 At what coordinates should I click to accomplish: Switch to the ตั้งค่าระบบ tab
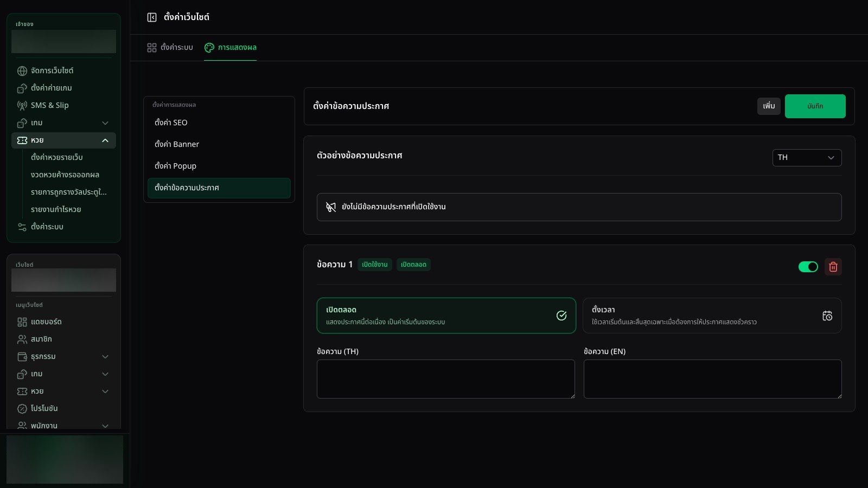click(170, 48)
